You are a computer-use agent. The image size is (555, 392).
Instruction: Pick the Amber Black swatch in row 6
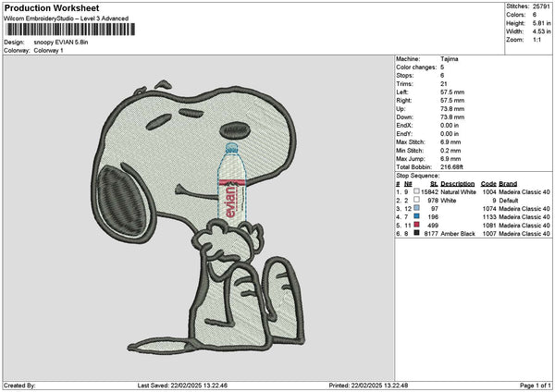pos(416,233)
